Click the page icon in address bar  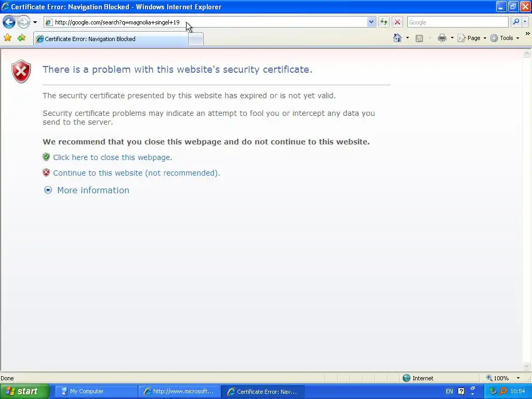point(49,22)
